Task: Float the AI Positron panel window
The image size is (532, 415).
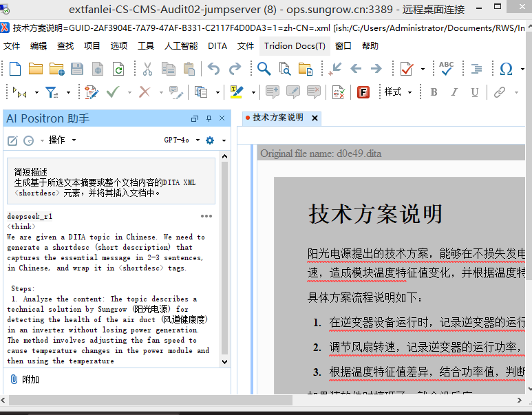Action: pos(195,118)
